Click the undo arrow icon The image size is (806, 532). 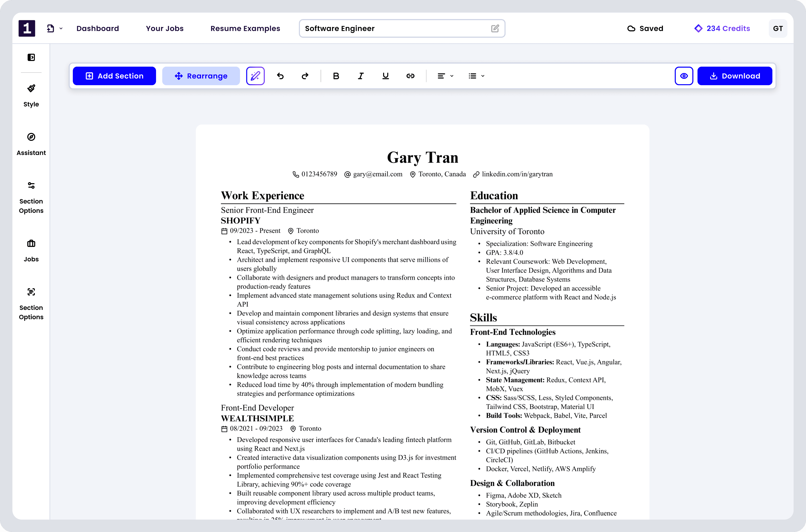[280, 76]
